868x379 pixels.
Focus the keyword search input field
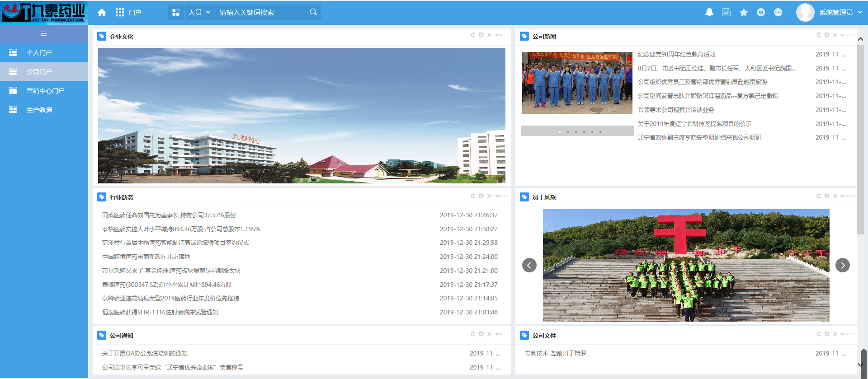[262, 13]
